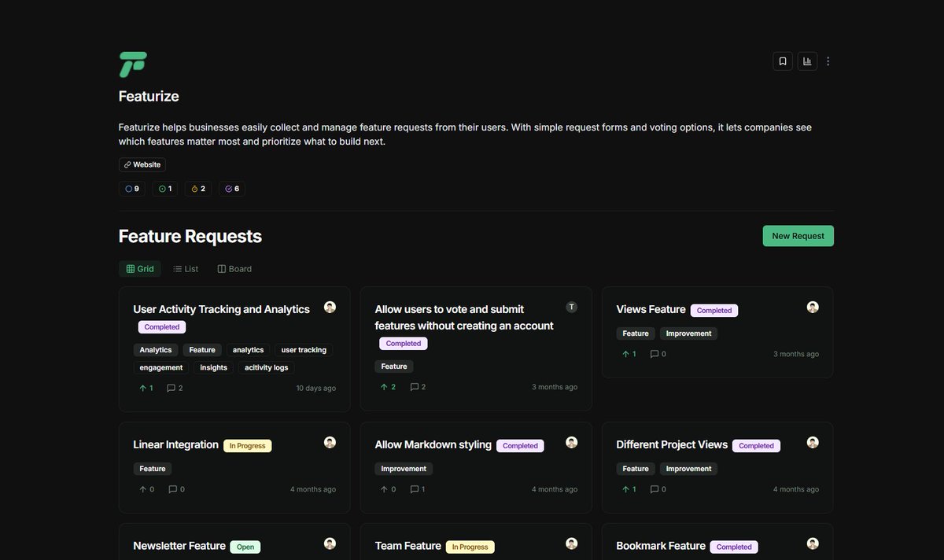Select Feature tag on Linear Integration card
Image resolution: width=944 pixels, height=560 pixels.
(153, 469)
